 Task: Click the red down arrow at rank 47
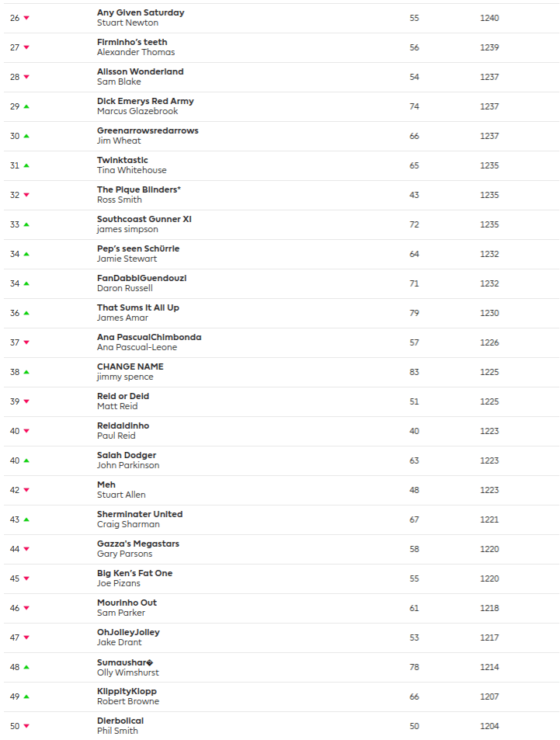click(26, 638)
